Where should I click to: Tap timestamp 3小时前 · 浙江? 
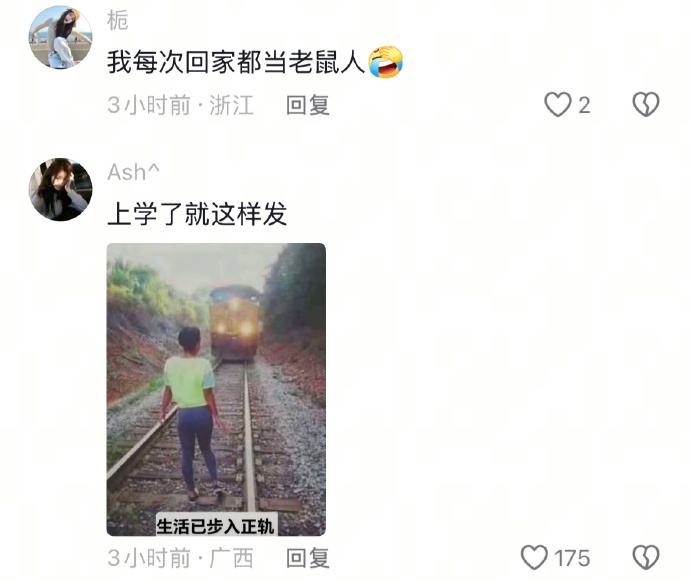(180, 105)
